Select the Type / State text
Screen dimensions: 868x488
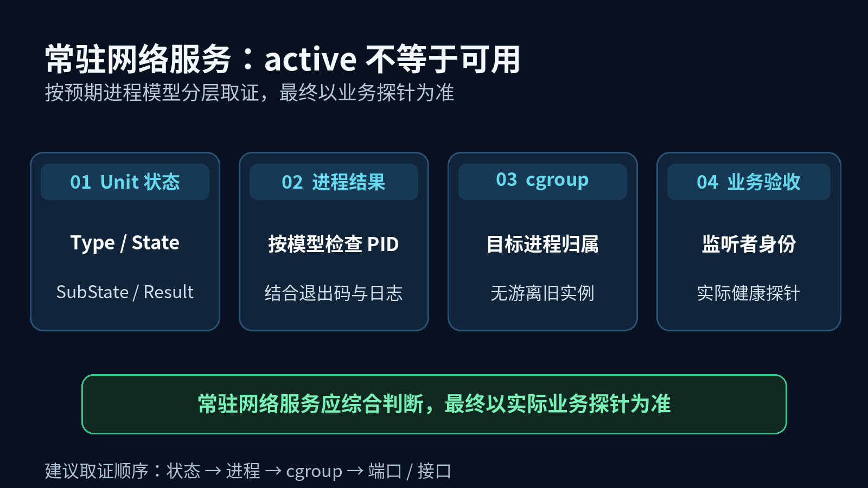pos(125,243)
